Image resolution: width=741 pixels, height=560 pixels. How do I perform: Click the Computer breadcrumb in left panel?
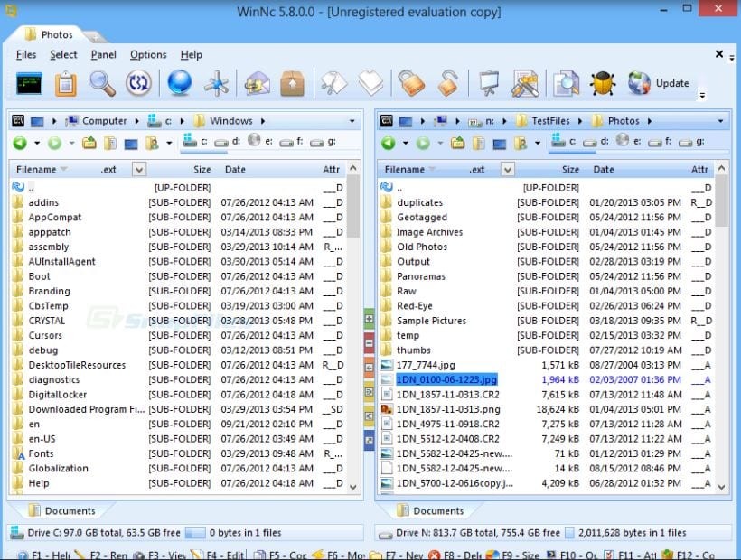pos(97,121)
